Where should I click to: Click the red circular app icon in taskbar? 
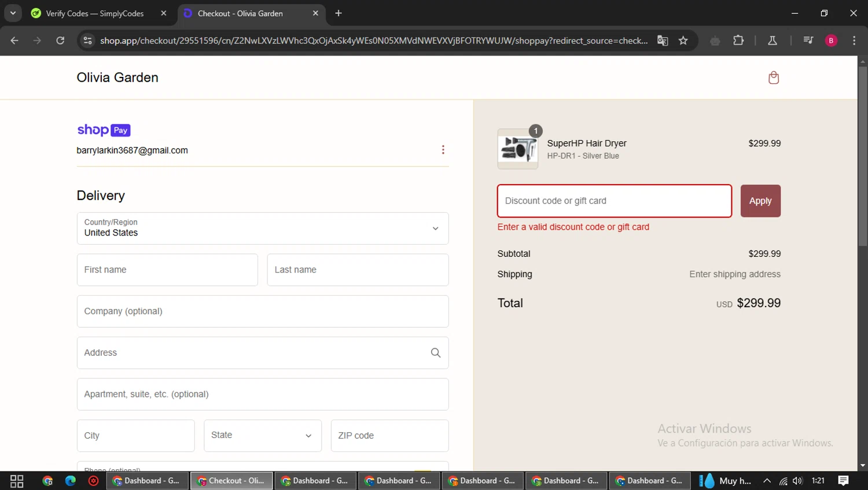click(93, 481)
